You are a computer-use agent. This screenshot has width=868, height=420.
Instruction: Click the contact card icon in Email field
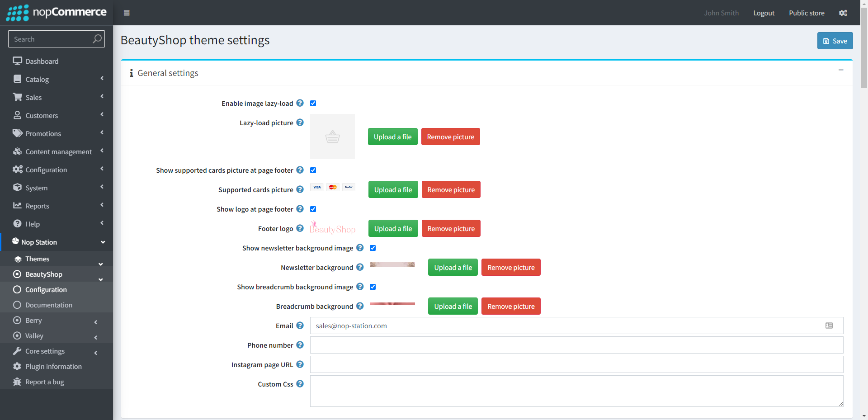[829, 326]
